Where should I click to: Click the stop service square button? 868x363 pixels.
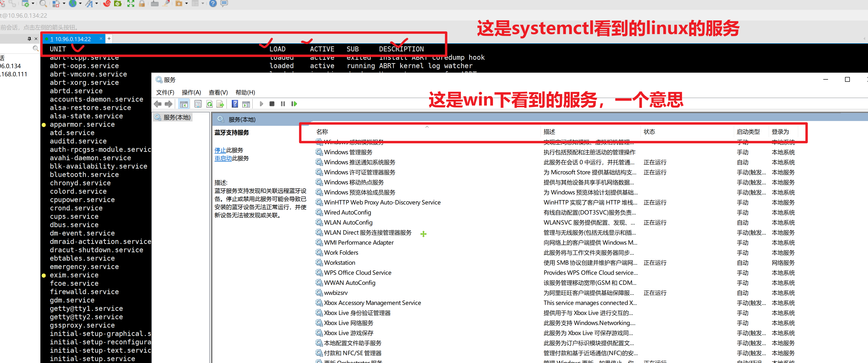pos(272,104)
